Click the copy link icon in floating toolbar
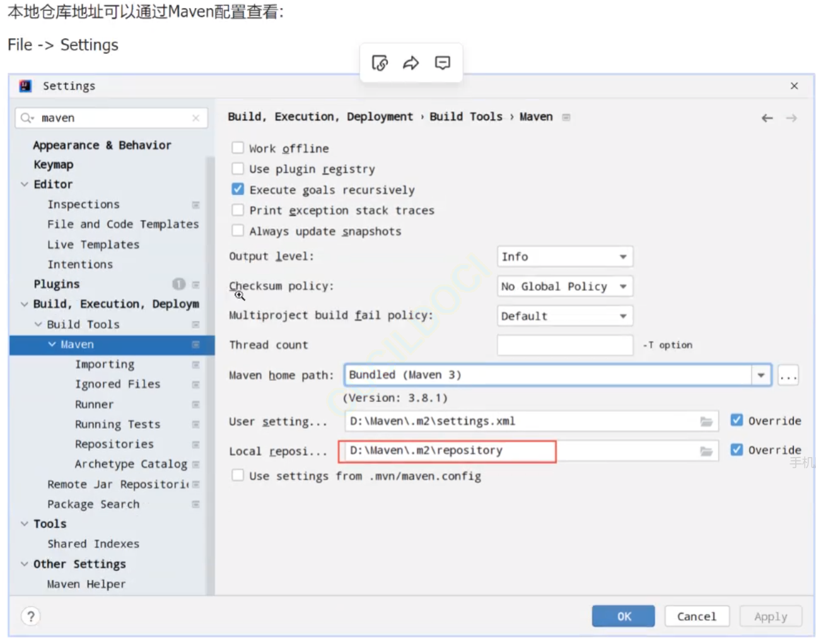 [x=380, y=63]
